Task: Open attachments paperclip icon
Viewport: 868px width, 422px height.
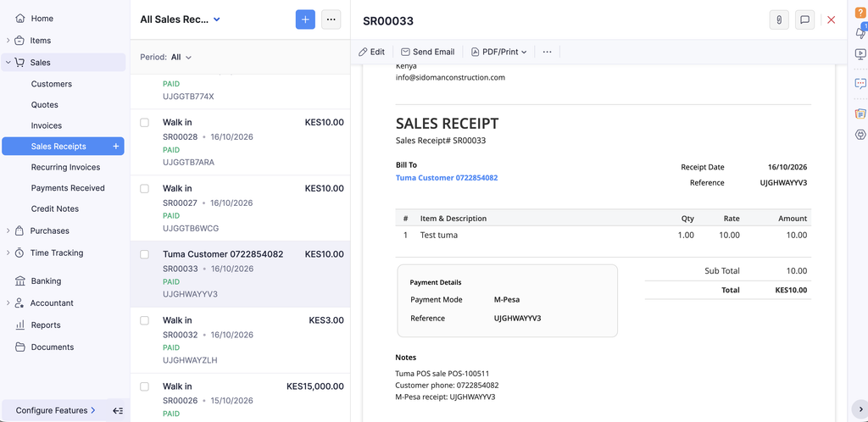Action: click(x=779, y=19)
